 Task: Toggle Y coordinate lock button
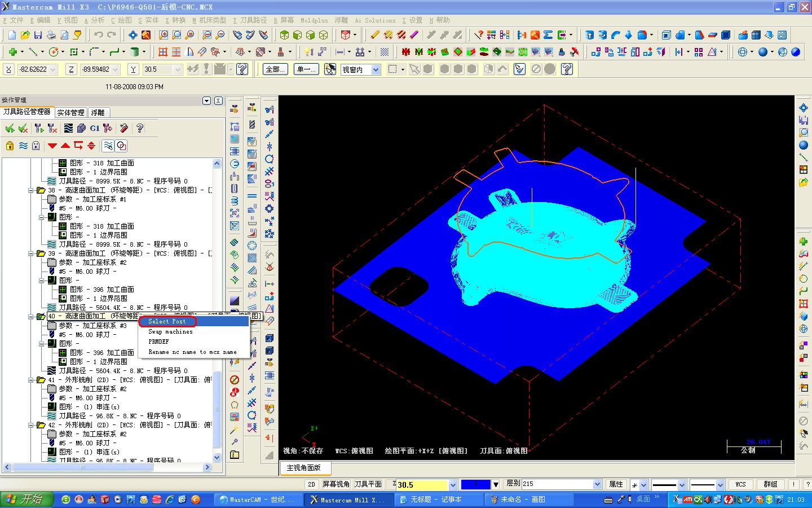coord(133,69)
